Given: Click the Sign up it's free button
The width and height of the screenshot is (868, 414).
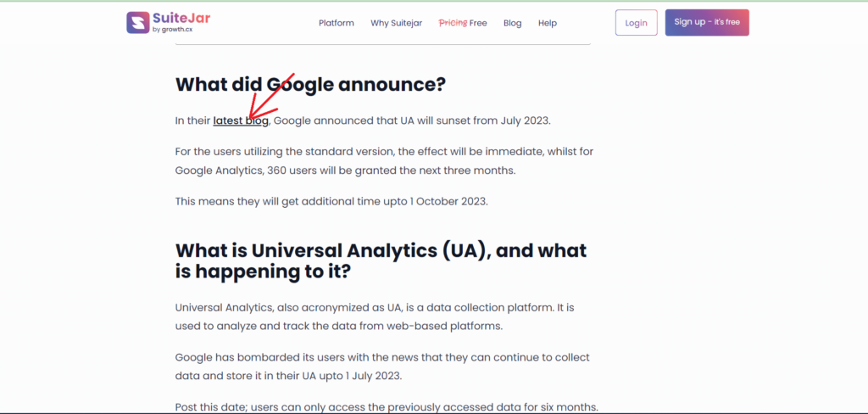Looking at the screenshot, I should click(x=707, y=22).
